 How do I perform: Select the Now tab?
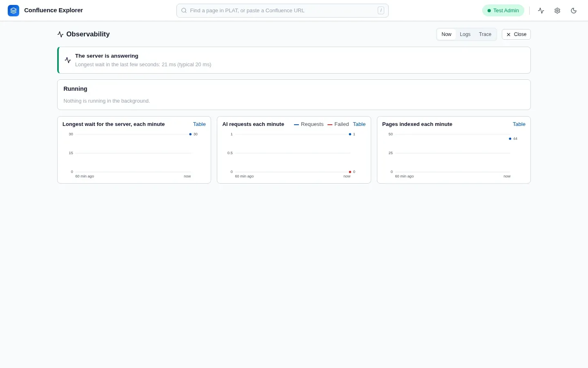[446, 34]
